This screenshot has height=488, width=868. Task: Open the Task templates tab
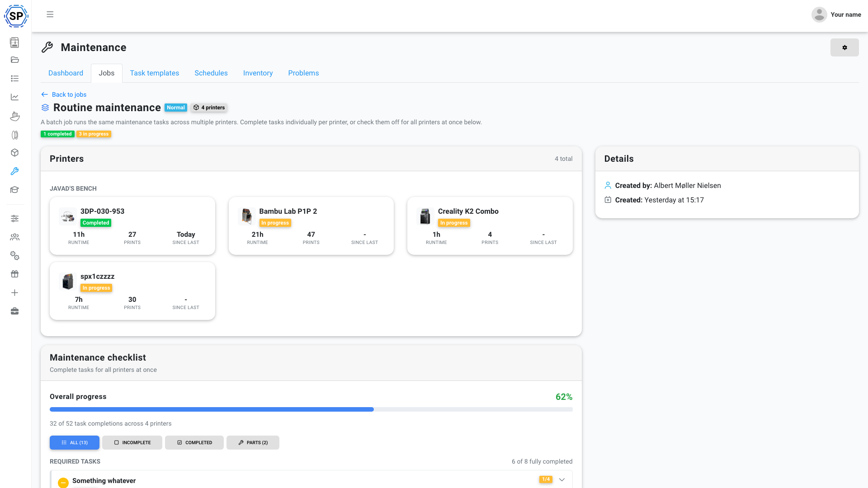coord(154,73)
